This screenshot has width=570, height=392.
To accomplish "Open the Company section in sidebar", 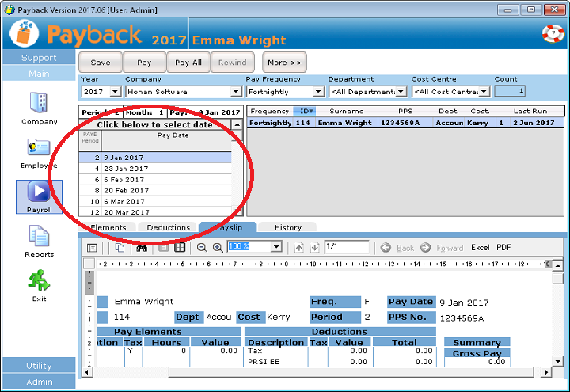I will pos(39,104).
